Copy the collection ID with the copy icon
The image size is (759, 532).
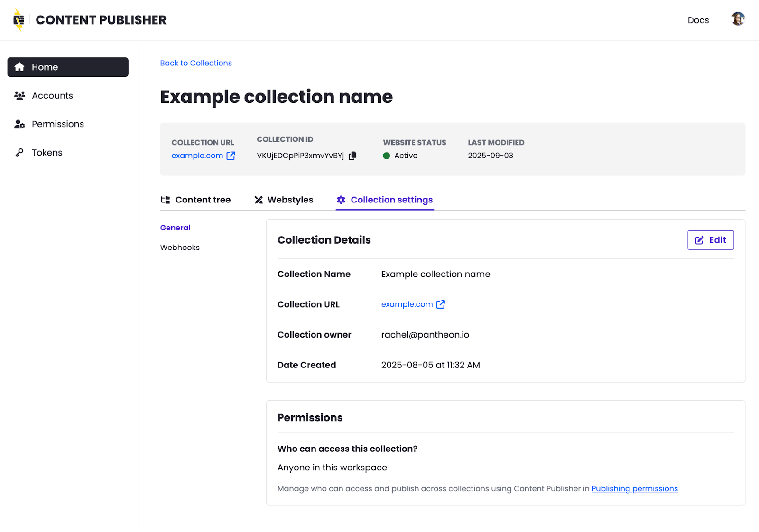tap(352, 156)
